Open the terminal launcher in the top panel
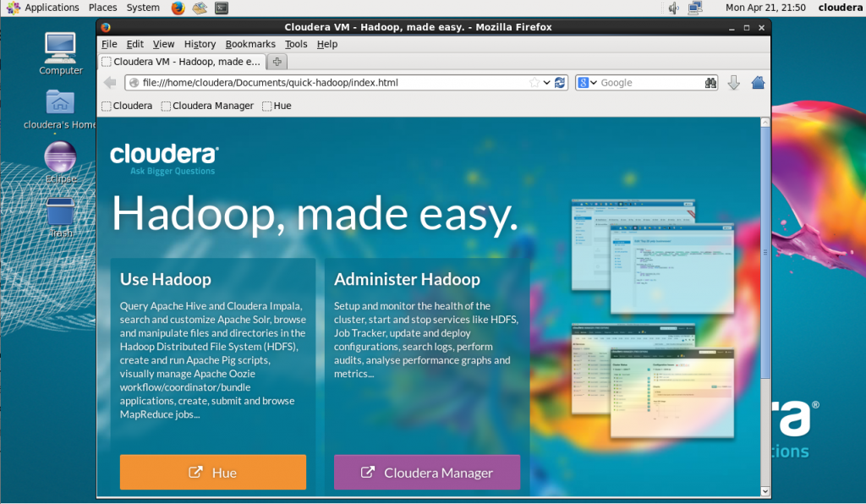The height and width of the screenshot is (504, 866). click(222, 8)
